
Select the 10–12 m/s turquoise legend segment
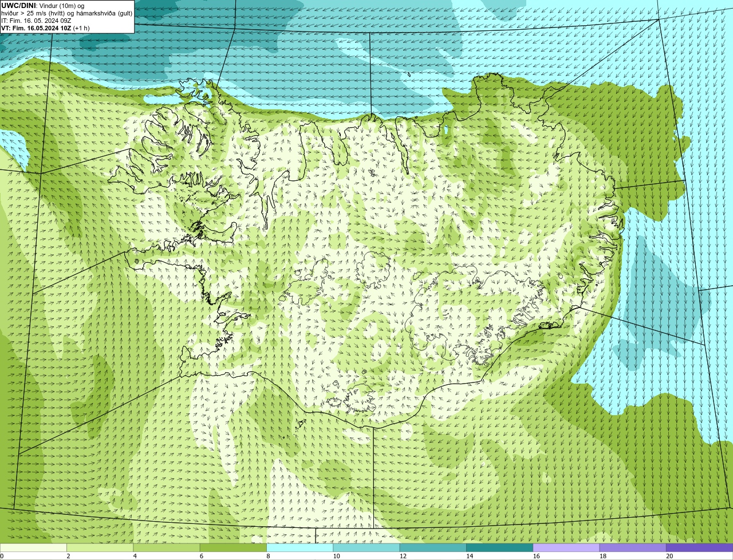coord(366,547)
